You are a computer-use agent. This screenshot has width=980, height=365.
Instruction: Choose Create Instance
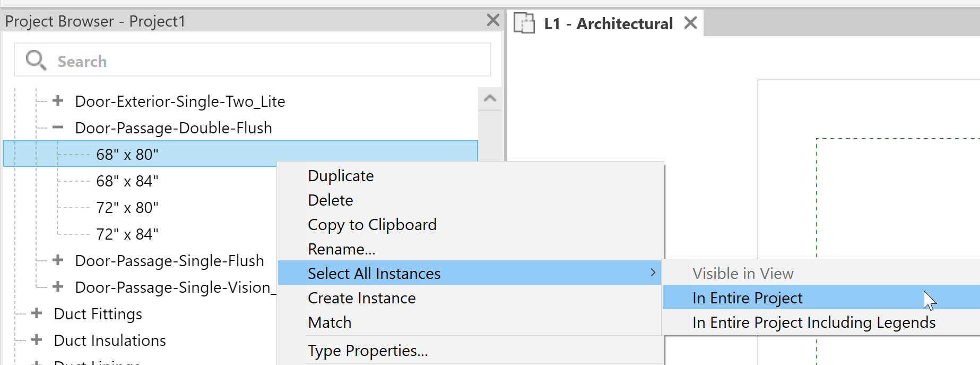[x=361, y=298]
